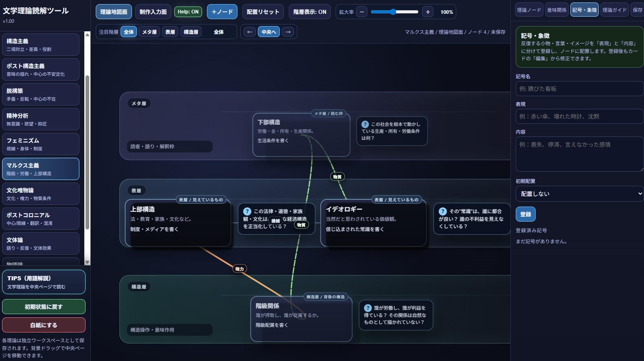644x361 pixels.
Task: Open TIPS（用語解説） panel
Action: click(x=44, y=282)
